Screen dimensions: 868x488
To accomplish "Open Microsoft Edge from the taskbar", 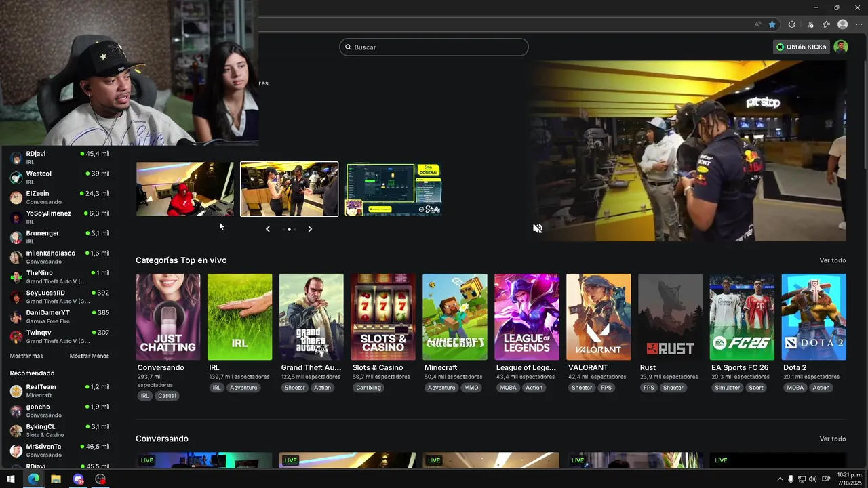I will pyautogui.click(x=33, y=479).
